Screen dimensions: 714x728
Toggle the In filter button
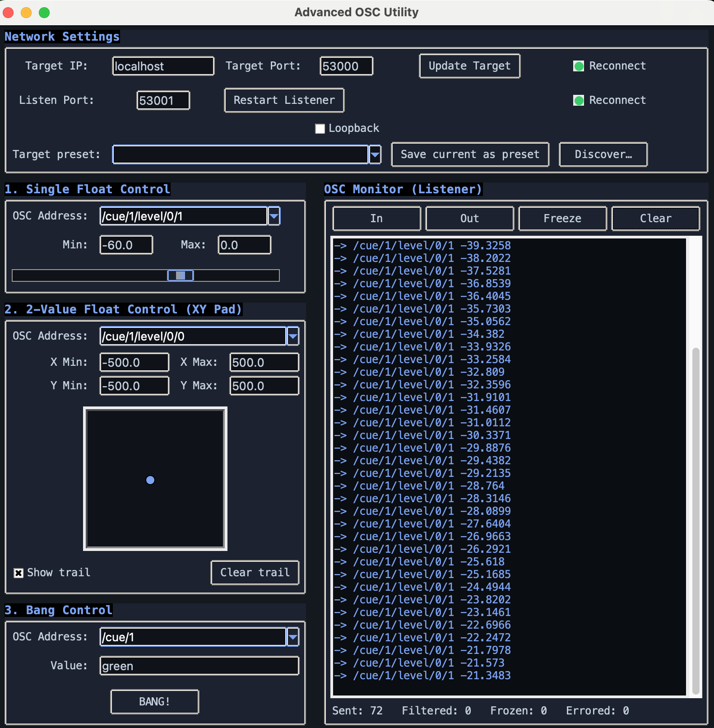pos(377,219)
